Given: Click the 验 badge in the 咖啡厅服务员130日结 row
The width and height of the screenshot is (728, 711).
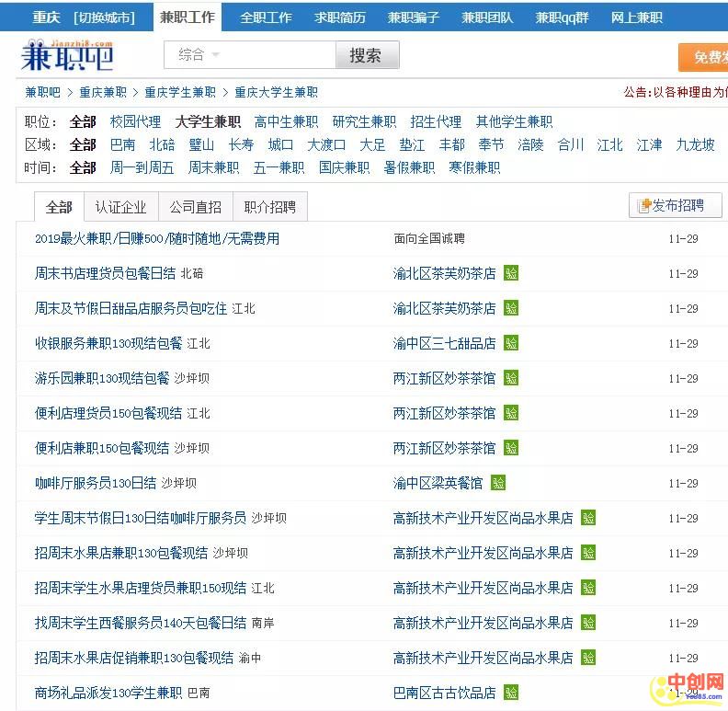Looking at the screenshot, I should 498,483.
